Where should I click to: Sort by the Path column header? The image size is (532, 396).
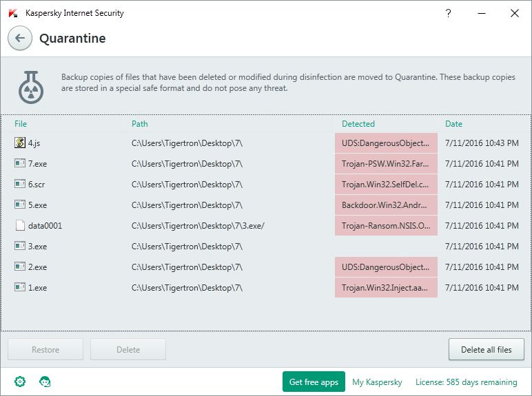[x=139, y=124]
